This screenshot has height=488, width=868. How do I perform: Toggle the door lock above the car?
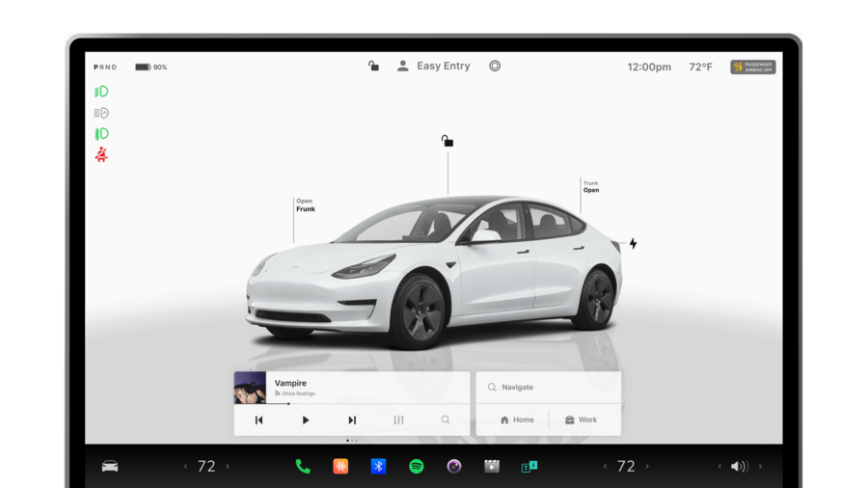pyautogui.click(x=448, y=141)
